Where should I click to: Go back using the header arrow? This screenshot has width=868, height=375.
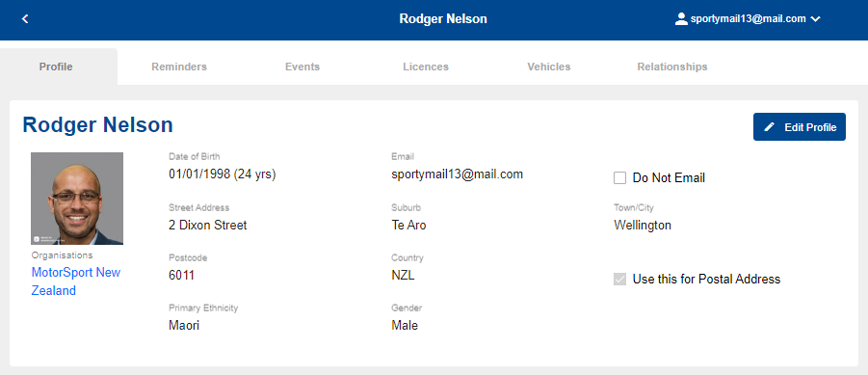click(x=25, y=19)
